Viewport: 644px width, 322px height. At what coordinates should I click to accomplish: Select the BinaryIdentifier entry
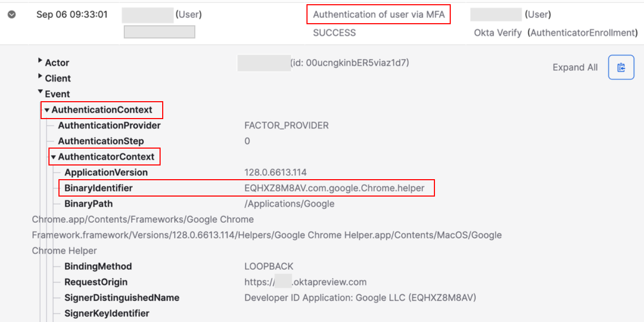point(98,188)
